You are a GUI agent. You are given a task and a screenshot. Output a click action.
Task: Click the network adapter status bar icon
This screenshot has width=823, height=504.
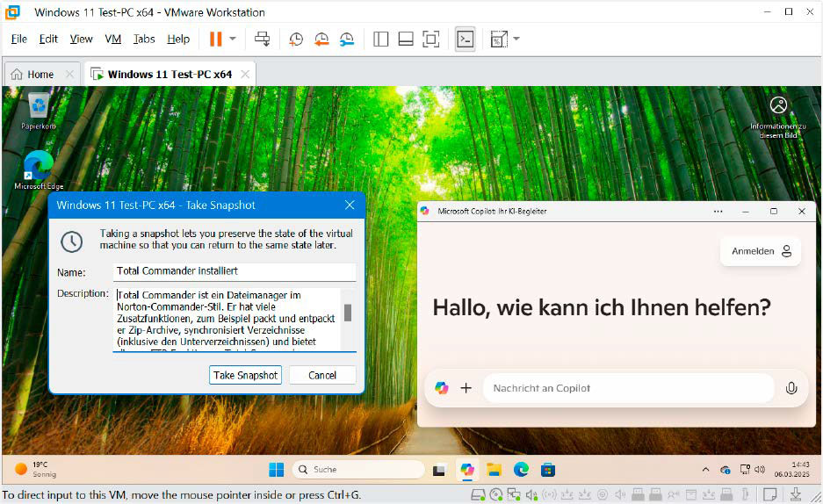point(514,494)
